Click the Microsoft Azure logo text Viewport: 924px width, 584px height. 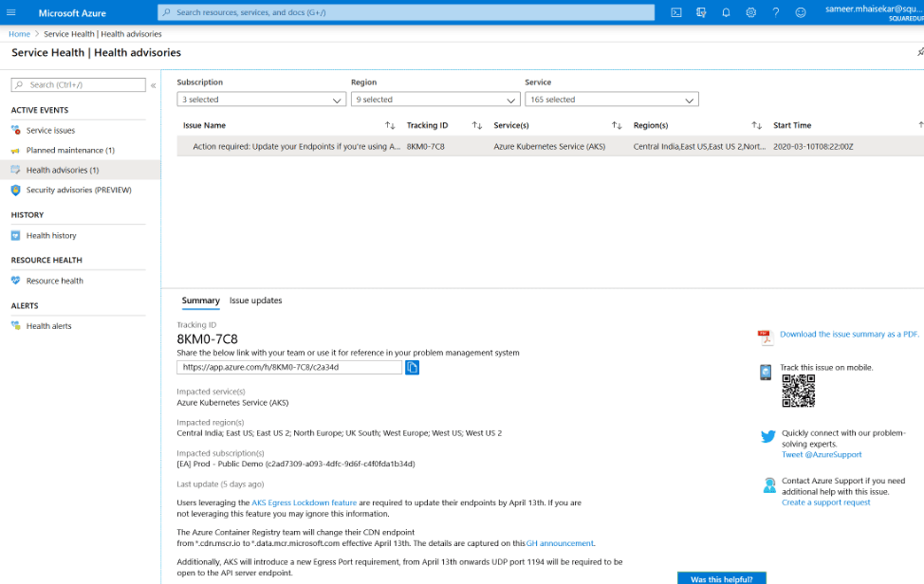(72, 13)
